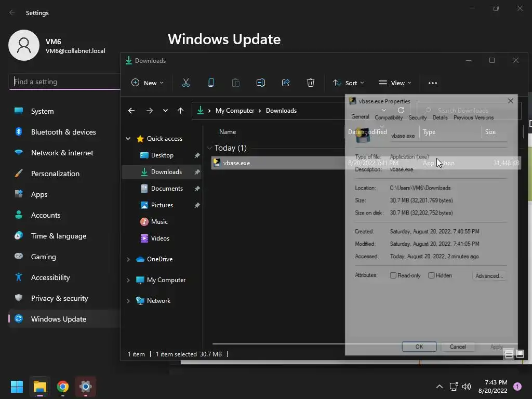Go up one folder level
532x399 pixels.
180,111
